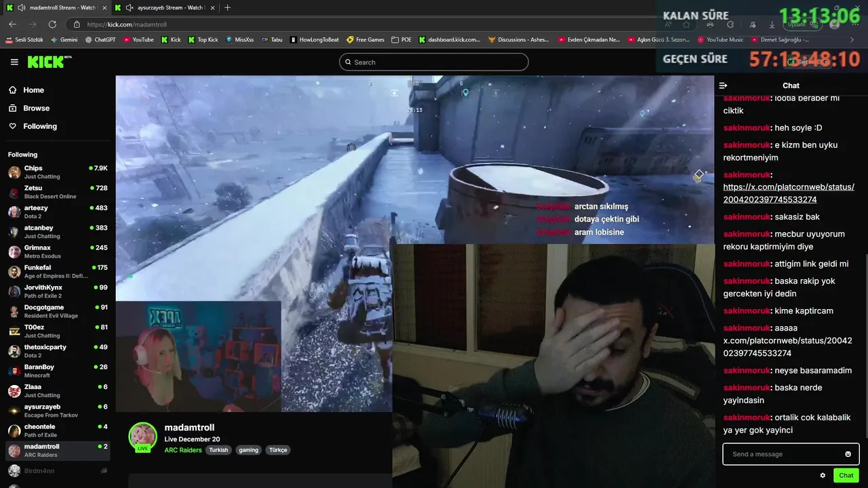868x488 pixels.
Task: Open the Kick hamburger sidebar menu
Action: 14,62
